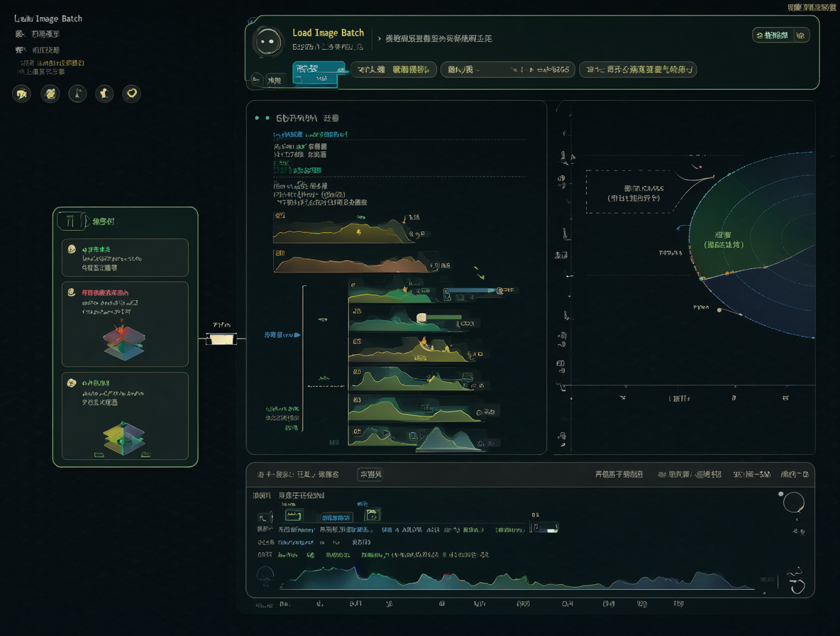This screenshot has height=636, width=840.
Task: Move the blue slider beside the third waveform chart
Action: pyautogui.click(x=474, y=291)
